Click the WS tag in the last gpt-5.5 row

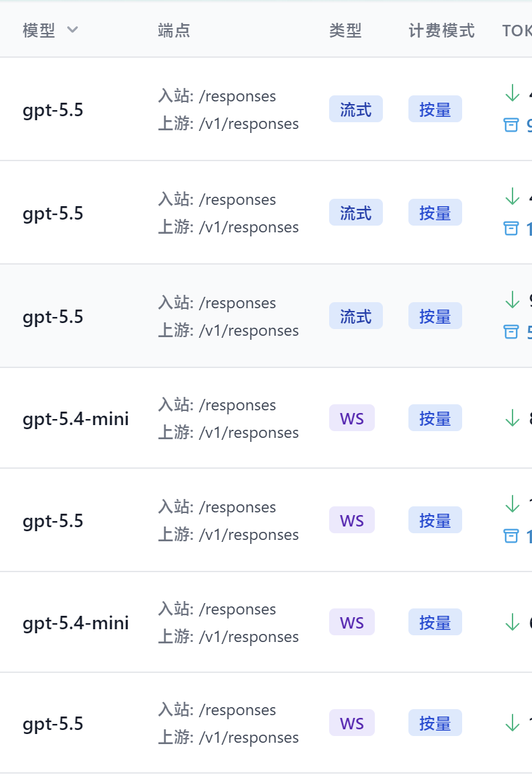[x=352, y=723]
